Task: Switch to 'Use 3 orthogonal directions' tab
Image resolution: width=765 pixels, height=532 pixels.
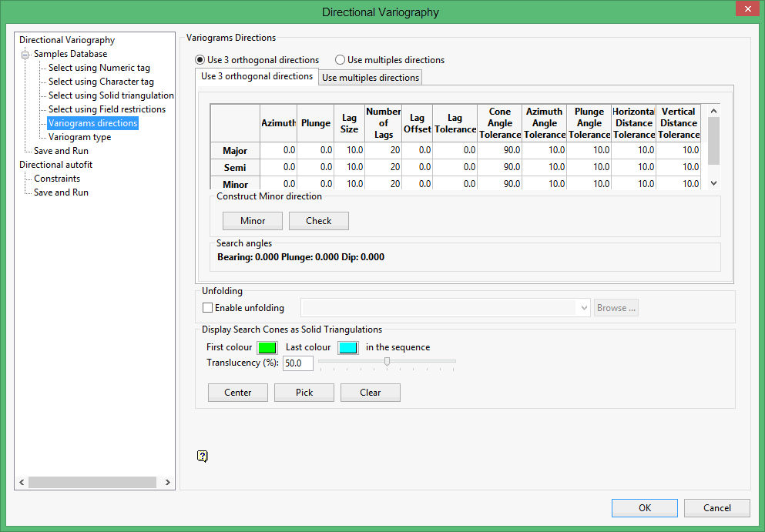Action: [x=257, y=76]
